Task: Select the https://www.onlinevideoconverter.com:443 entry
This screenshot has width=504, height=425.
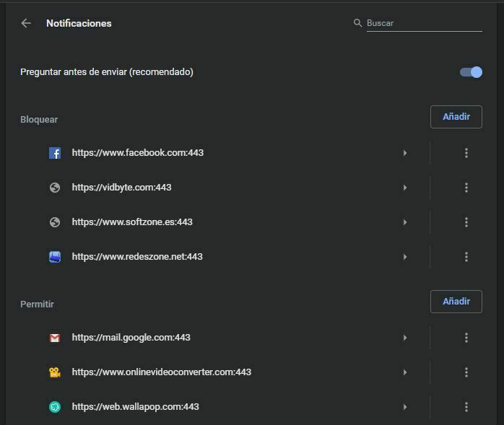Action: 161,372
